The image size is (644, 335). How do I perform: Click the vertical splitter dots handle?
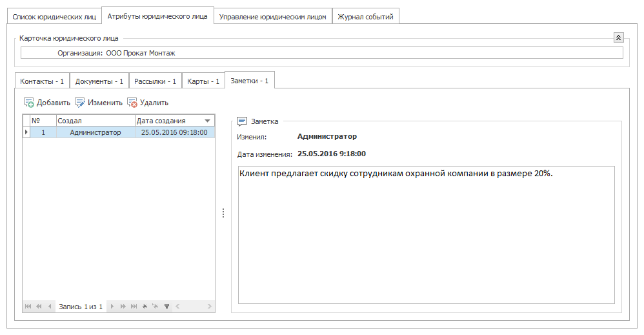pyautogui.click(x=223, y=213)
